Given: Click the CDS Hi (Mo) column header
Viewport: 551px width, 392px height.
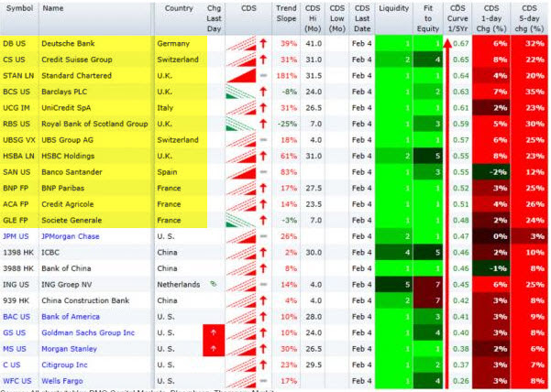Looking at the screenshot, I should [x=313, y=18].
